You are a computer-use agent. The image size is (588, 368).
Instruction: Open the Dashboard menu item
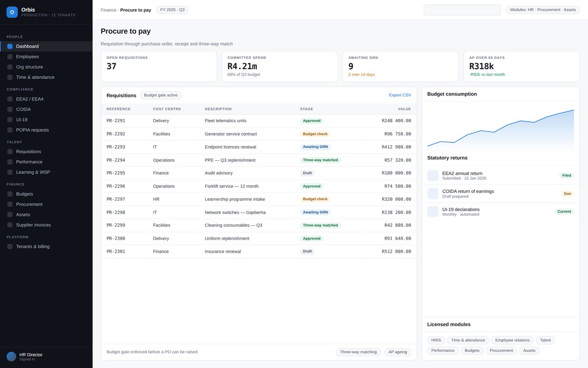[46, 46]
